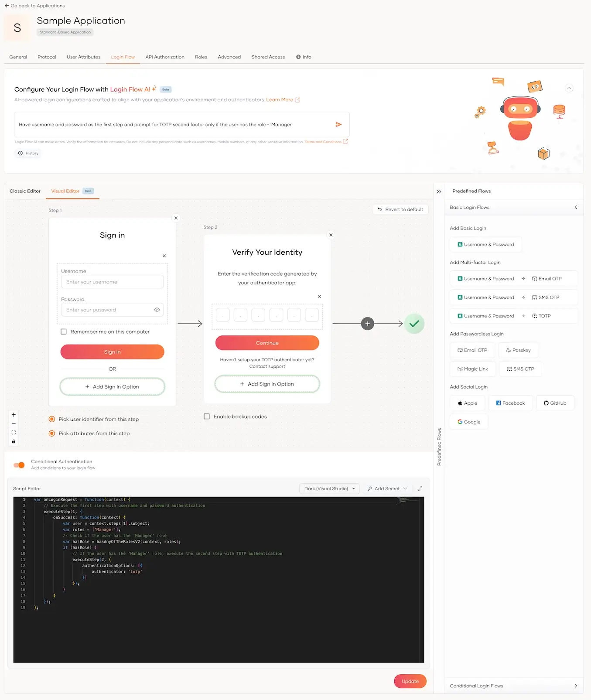
Task: Add Sign In Option in Step 1
Action: (113, 387)
